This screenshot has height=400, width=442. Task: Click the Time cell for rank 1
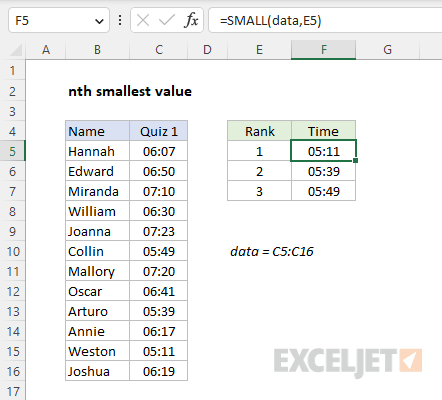coord(323,151)
